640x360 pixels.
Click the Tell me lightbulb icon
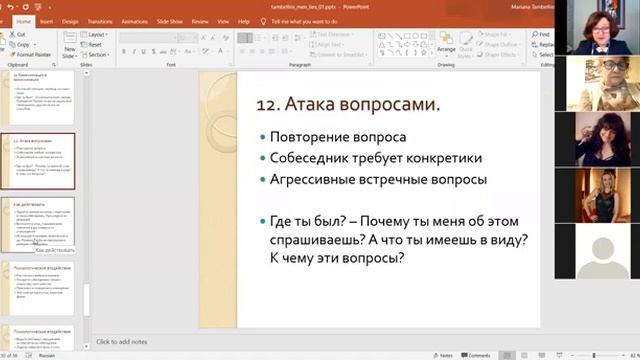tap(263, 22)
